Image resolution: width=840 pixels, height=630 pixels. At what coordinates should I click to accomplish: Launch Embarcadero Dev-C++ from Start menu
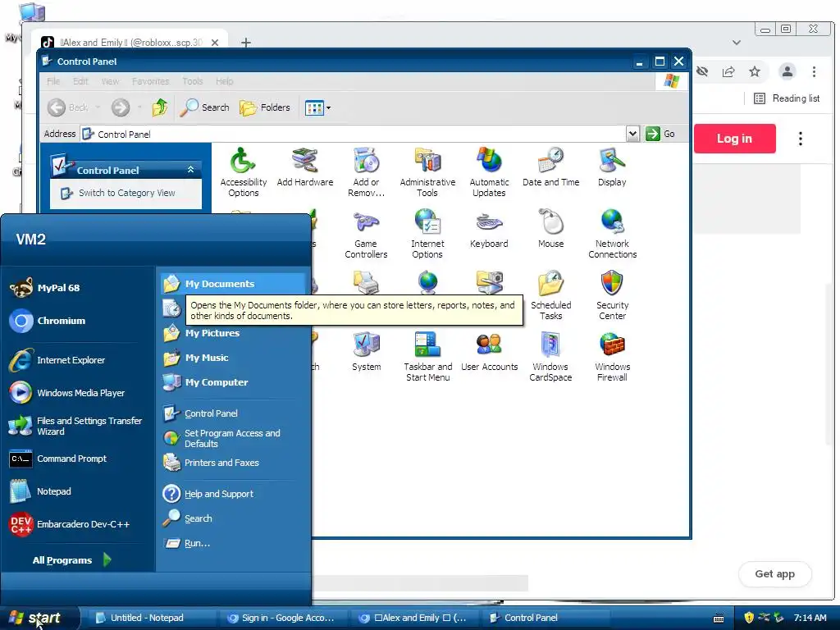78,524
